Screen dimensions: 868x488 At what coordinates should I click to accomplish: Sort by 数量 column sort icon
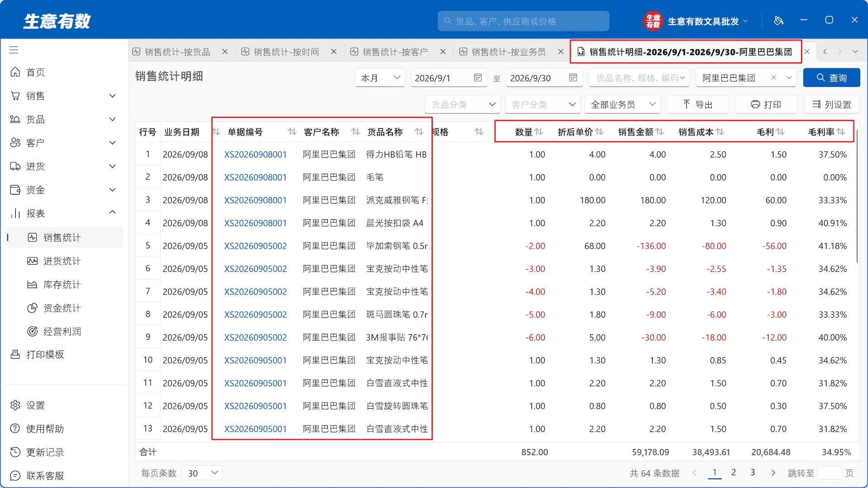click(539, 132)
